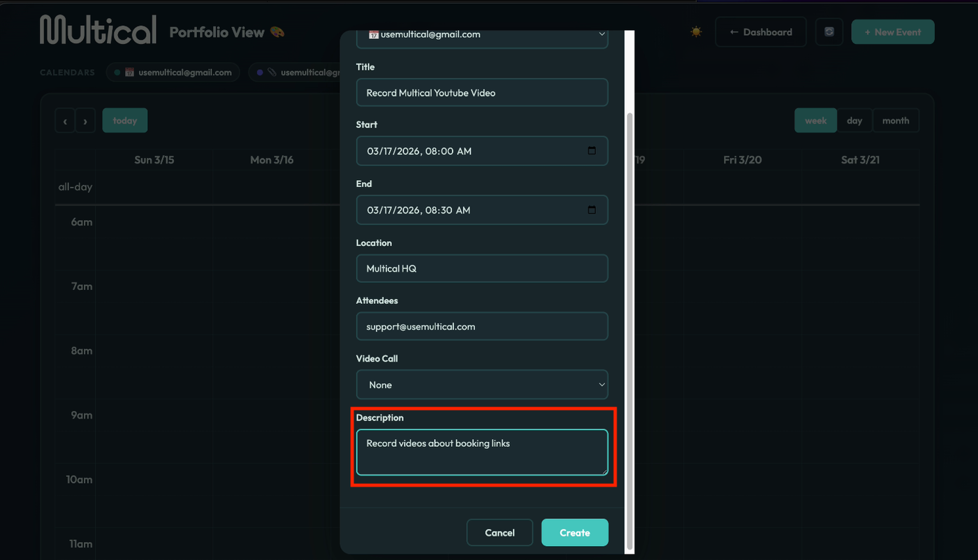Switch to the day view tab

(854, 121)
